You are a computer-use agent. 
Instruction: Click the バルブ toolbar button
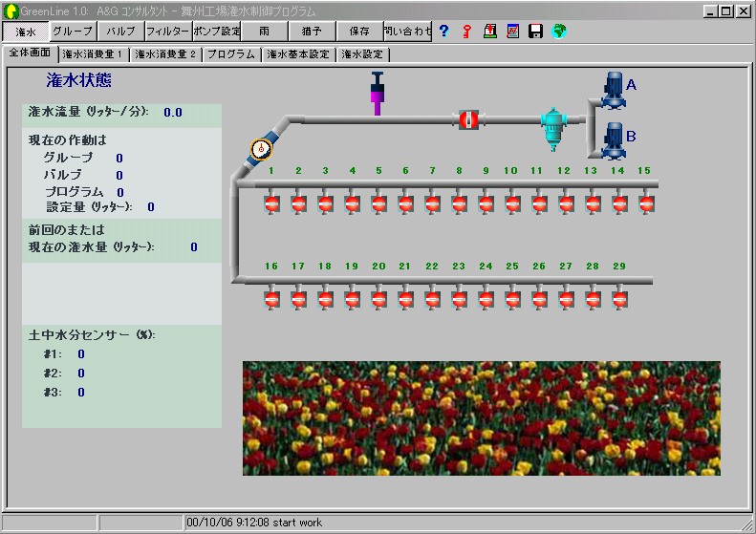pos(121,32)
